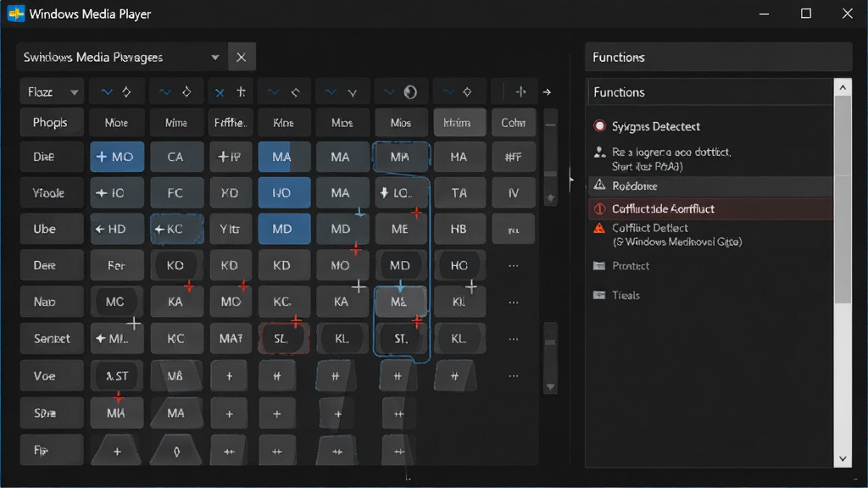This screenshot has height=488, width=868.
Task: Toggle the blue MD cell under Kine in the Ube row
Action: tap(284, 229)
